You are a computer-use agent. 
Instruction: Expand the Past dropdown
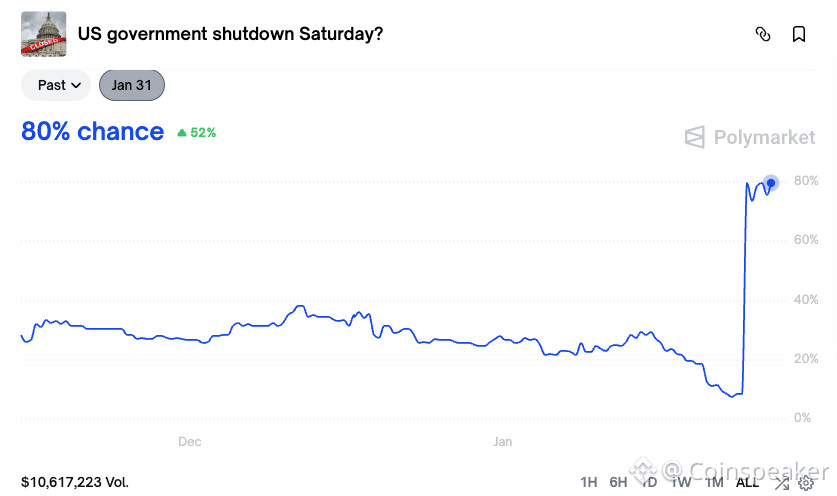click(56, 85)
